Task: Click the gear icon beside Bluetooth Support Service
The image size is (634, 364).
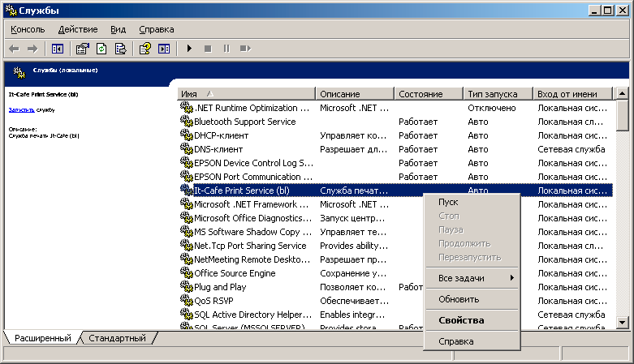Action: pos(186,122)
